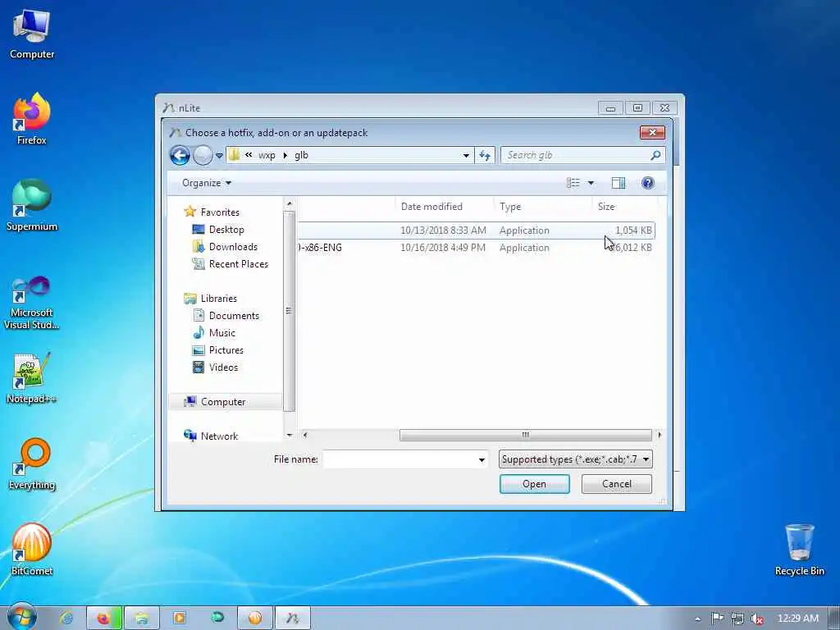Screen dimensions: 840x630
Task: Click the navigation pane scroll down arrow
Action: (x=290, y=435)
